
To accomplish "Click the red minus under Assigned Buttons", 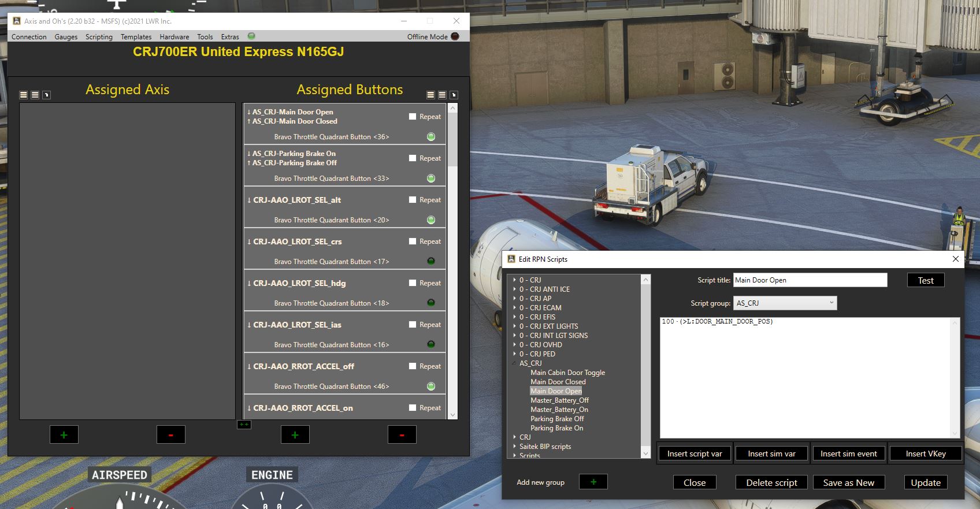I will (402, 434).
